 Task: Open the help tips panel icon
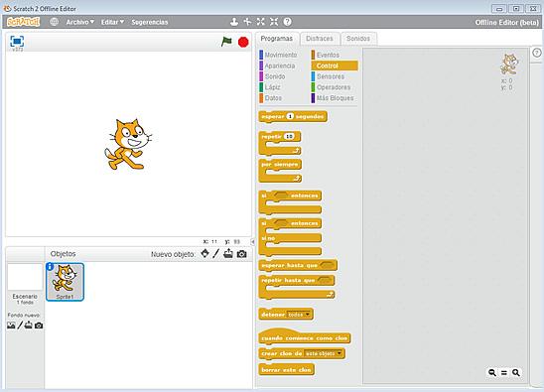537,53
